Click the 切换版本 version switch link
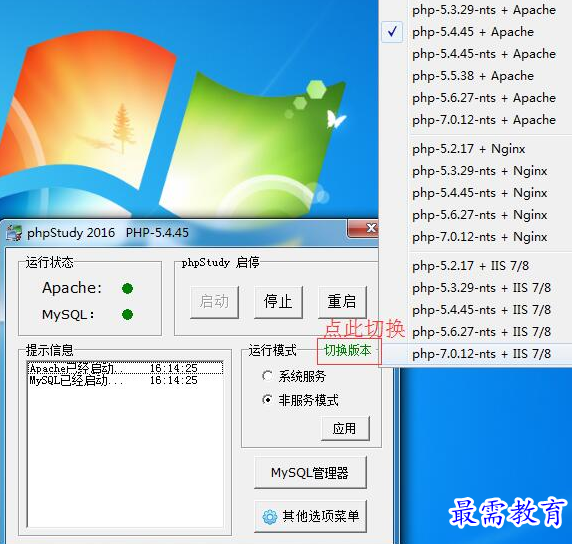The image size is (573, 544). point(348,351)
